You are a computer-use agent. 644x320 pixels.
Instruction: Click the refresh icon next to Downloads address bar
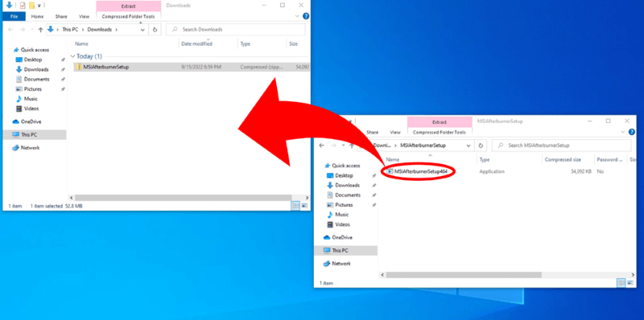pyautogui.click(x=155, y=30)
